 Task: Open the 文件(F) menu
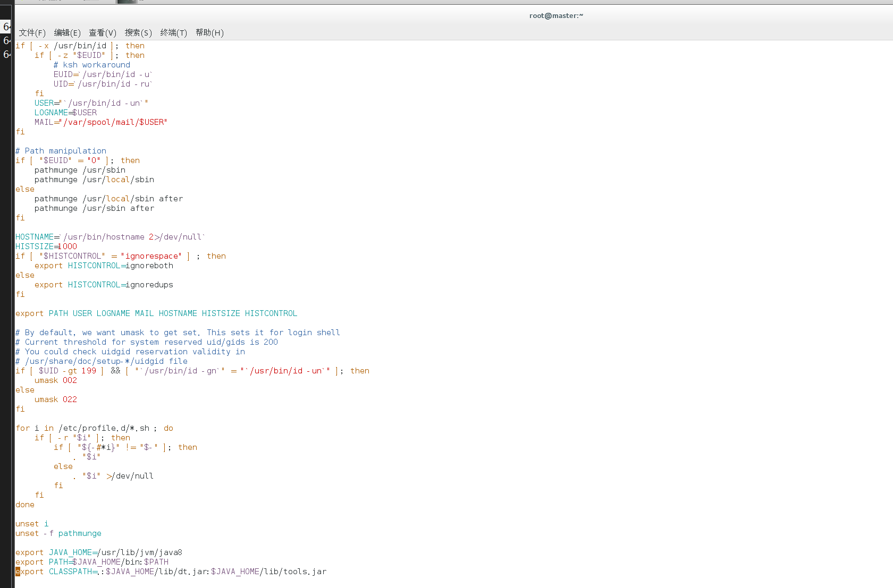(x=32, y=33)
